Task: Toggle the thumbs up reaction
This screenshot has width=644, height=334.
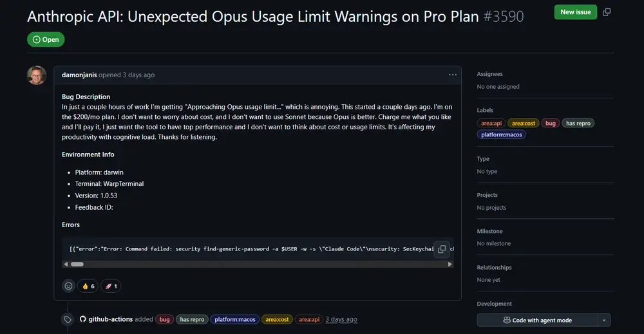Action: click(x=88, y=286)
